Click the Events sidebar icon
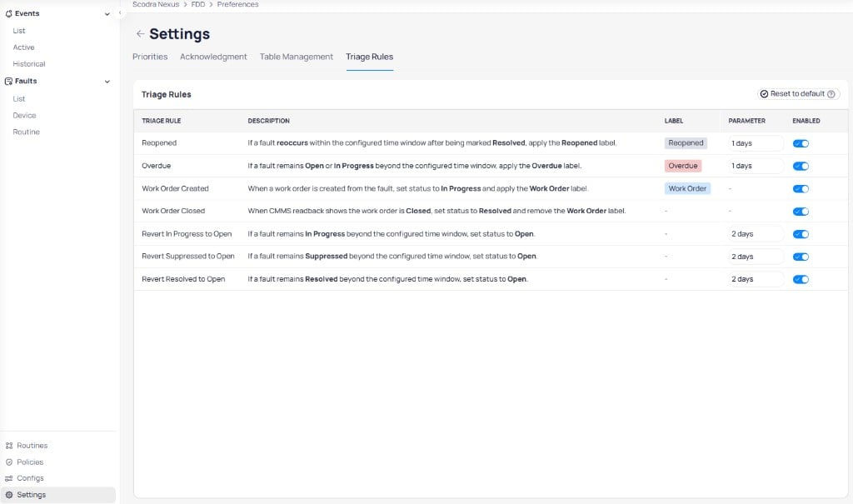The width and height of the screenshot is (853, 504). [x=8, y=13]
